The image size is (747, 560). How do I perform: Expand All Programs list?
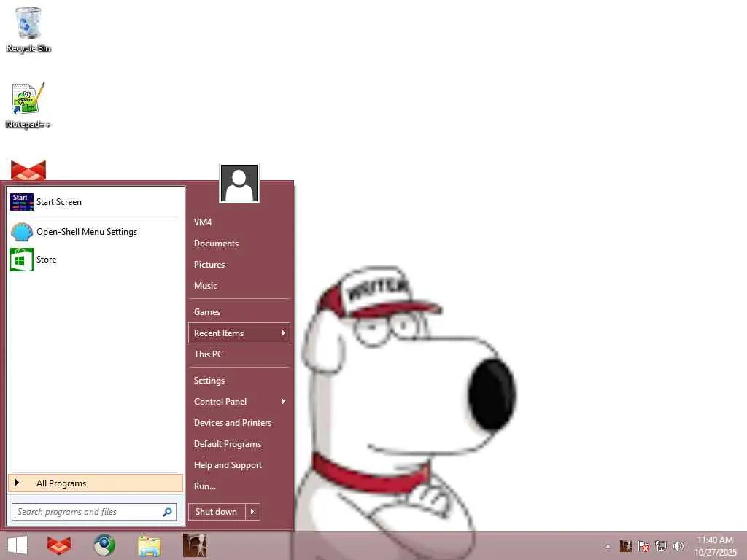coord(96,483)
